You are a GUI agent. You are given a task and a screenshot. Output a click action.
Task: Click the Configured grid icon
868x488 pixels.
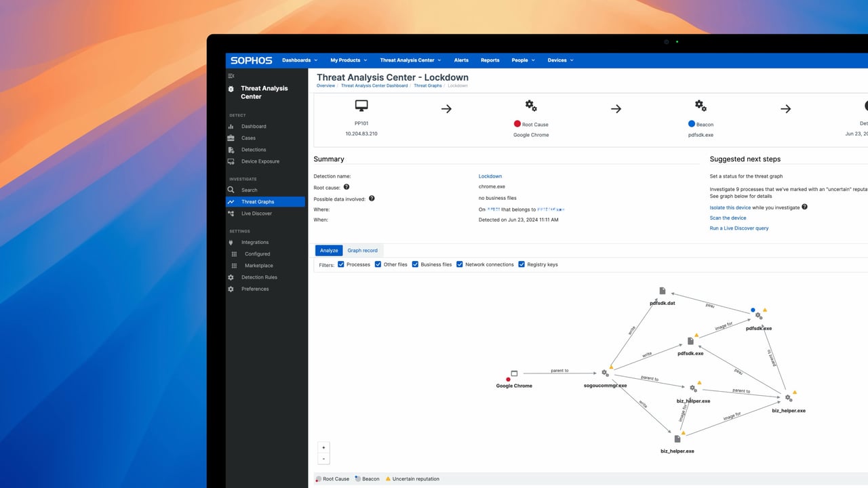[x=235, y=254]
